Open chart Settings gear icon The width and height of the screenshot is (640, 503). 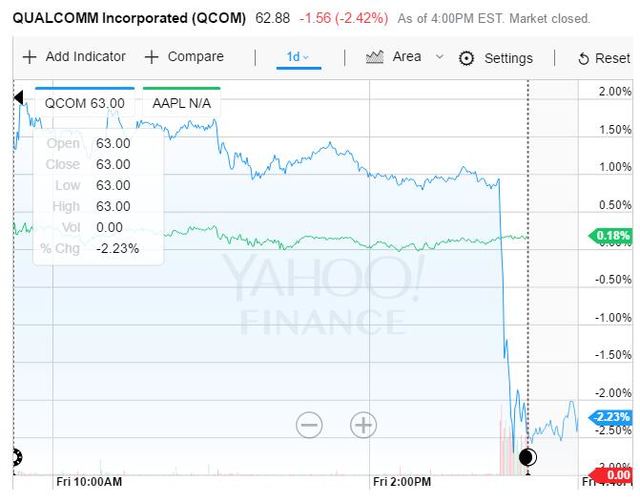click(x=466, y=58)
